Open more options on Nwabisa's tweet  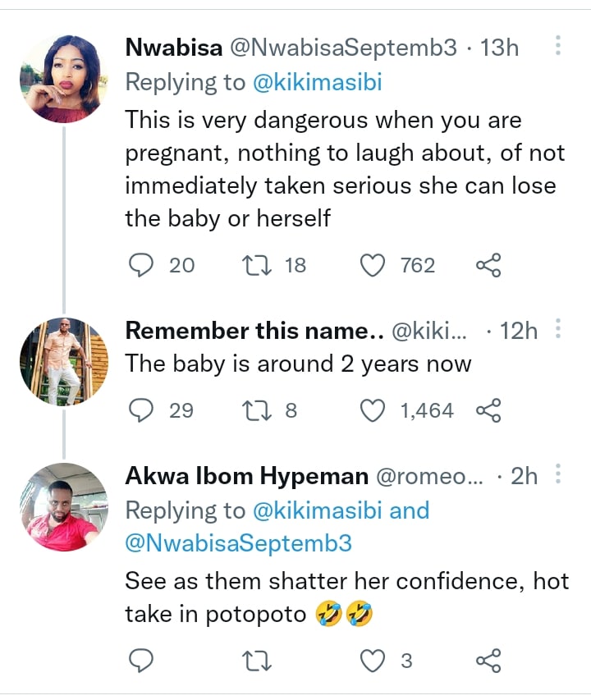click(x=558, y=46)
